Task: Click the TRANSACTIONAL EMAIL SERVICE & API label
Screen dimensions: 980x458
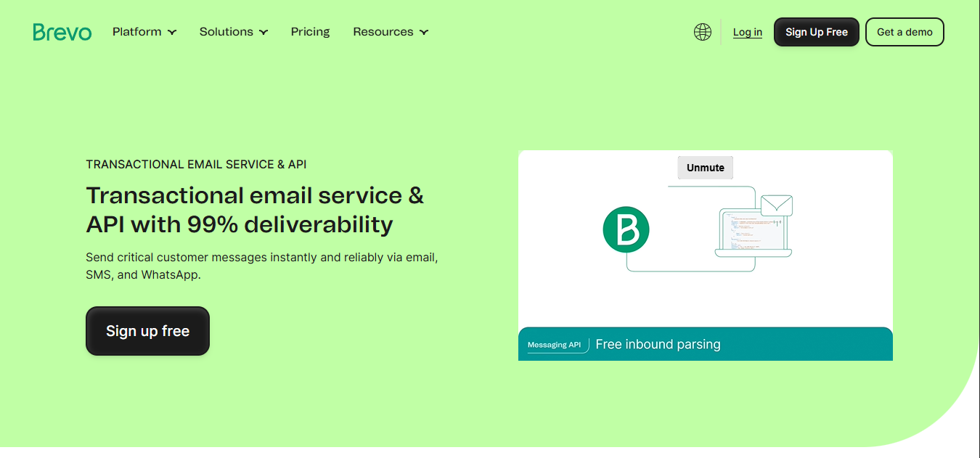Action: pyautogui.click(x=196, y=165)
